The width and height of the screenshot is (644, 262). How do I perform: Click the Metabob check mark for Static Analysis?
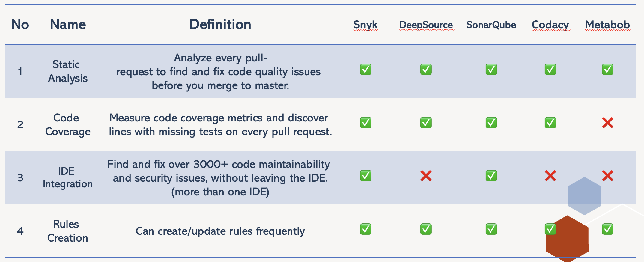coord(607,69)
